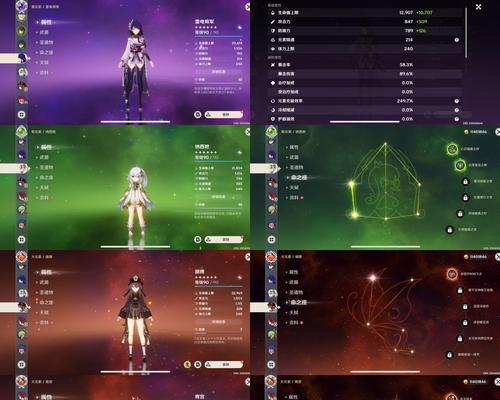This screenshot has height=400, width=500.
Task: Select Hu Tao's sixth constellation, the last locked node
Action: 450,354
